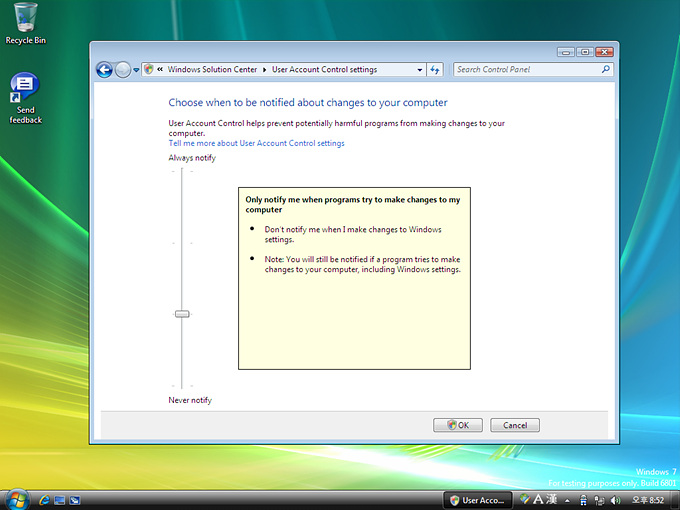The height and width of the screenshot is (510, 680).
Task: Open the volume speaker tray icon
Action: 615,500
